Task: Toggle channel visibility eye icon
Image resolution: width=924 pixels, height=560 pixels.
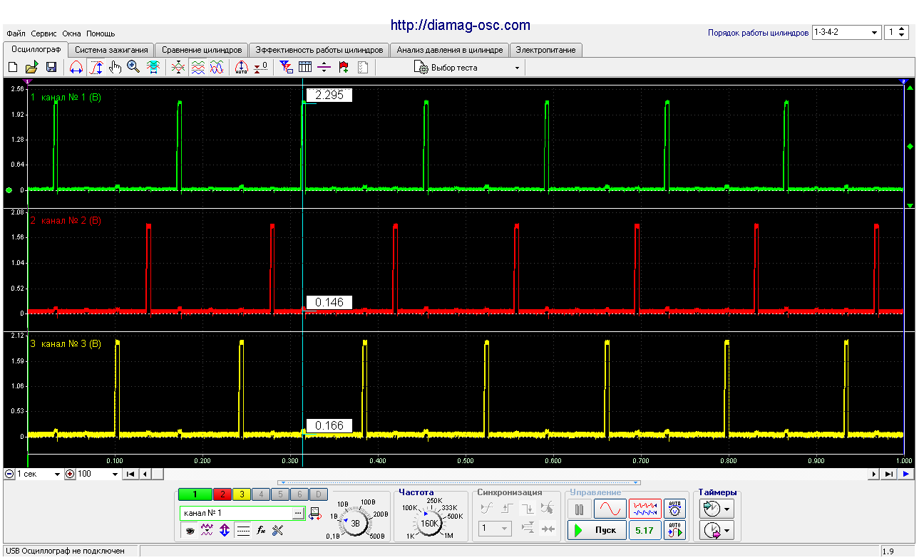Action: [190, 530]
